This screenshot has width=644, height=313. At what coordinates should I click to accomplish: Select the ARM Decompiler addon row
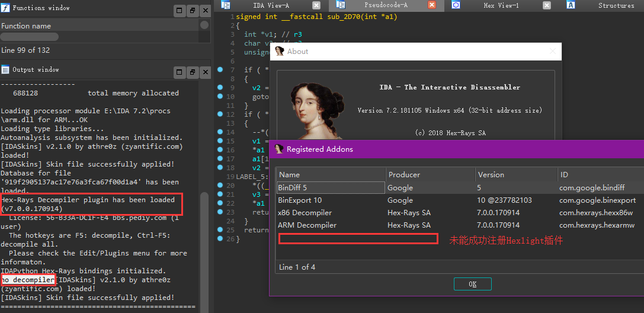coord(460,225)
